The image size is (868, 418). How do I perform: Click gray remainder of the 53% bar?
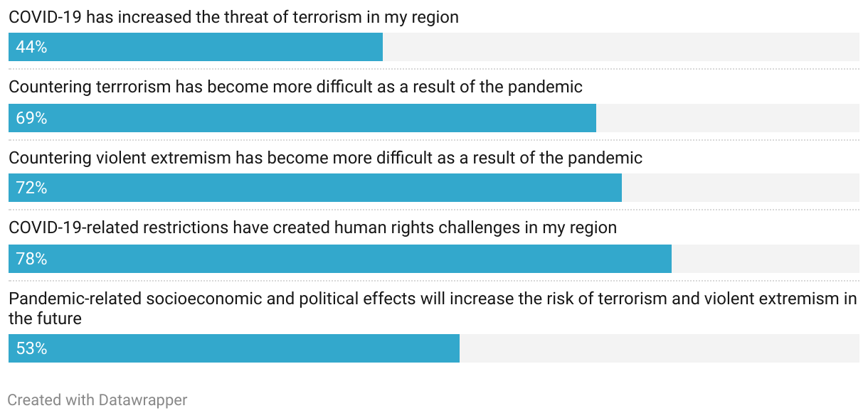[x=660, y=348]
